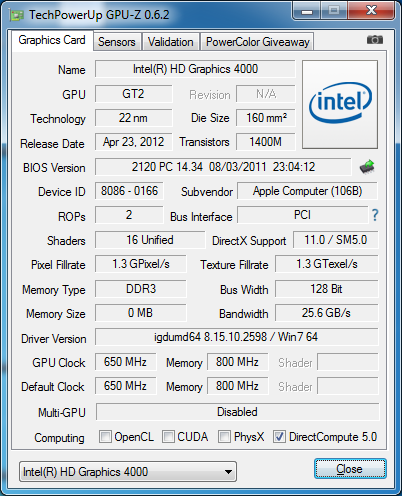The height and width of the screenshot is (496, 402).
Task: Click the Memory Type value DDR3
Action: pos(141,289)
